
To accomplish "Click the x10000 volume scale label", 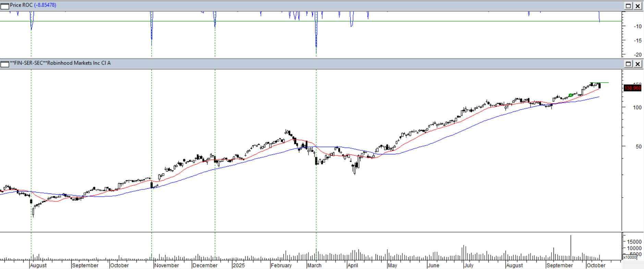I will [x=629, y=257].
